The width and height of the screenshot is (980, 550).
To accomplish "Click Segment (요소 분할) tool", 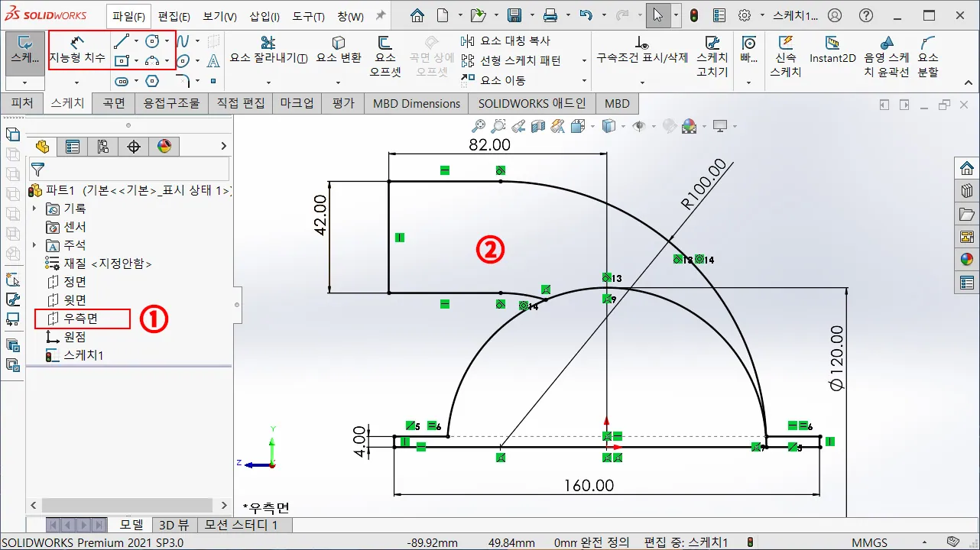I will 928,57.
